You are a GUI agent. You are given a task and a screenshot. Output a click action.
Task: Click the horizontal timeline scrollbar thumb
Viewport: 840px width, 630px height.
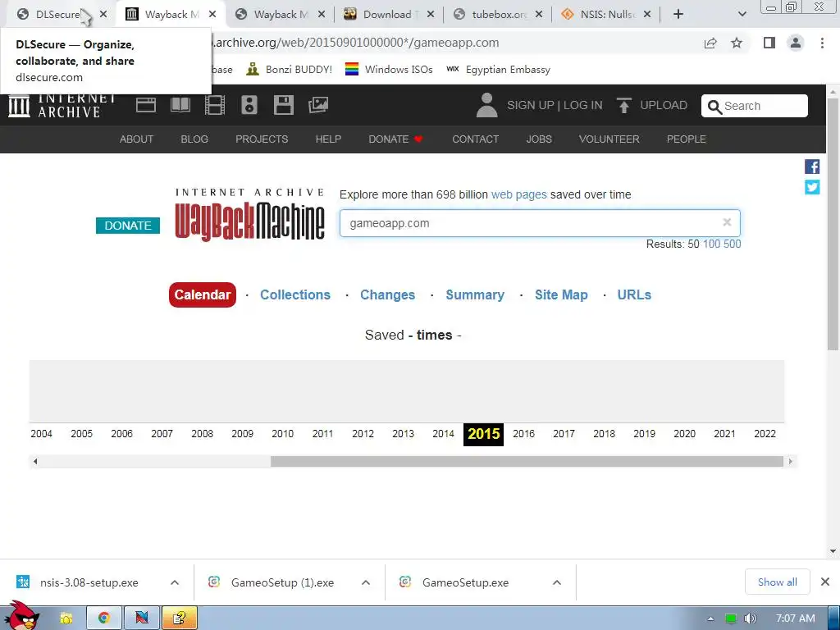[x=527, y=461]
